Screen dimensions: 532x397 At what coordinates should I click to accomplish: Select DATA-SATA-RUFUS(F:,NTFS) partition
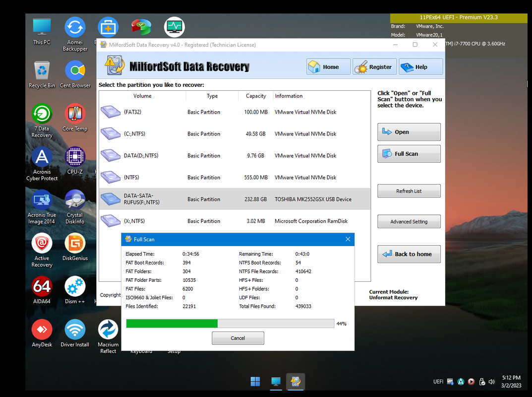(235, 199)
